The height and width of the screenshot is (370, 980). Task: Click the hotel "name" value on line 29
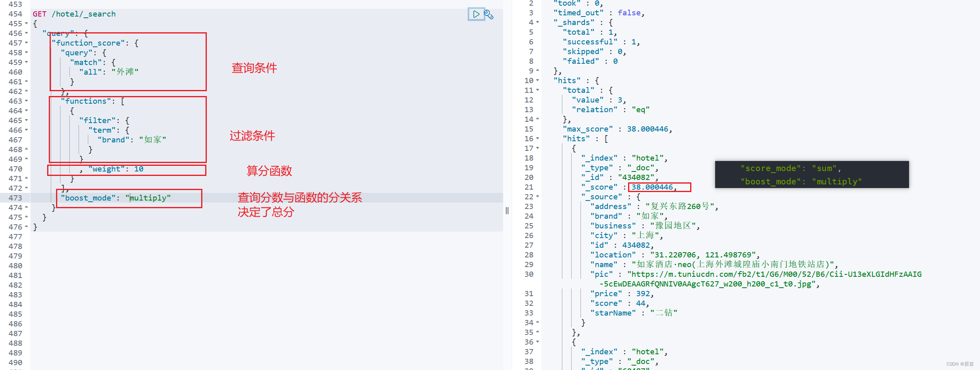[733, 265]
